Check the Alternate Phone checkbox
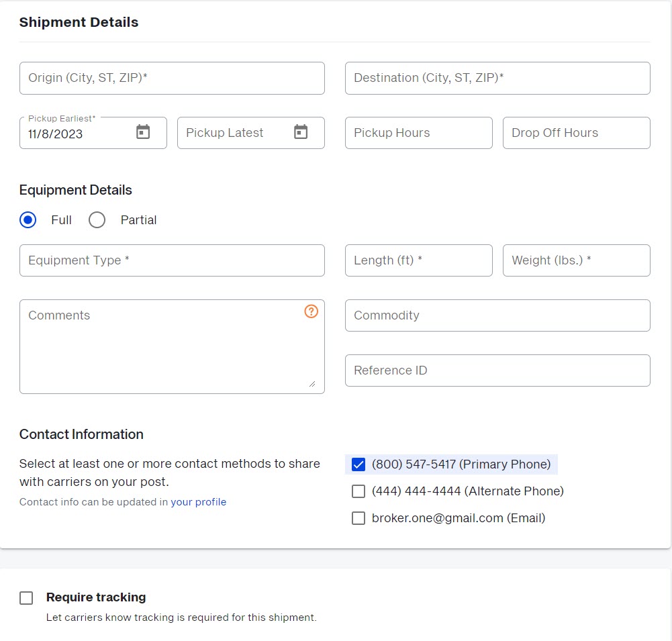The height and width of the screenshot is (641, 672). pos(358,491)
